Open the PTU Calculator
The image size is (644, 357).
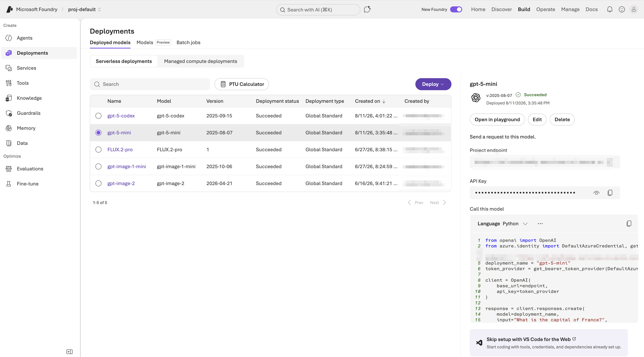tap(242, 84)
